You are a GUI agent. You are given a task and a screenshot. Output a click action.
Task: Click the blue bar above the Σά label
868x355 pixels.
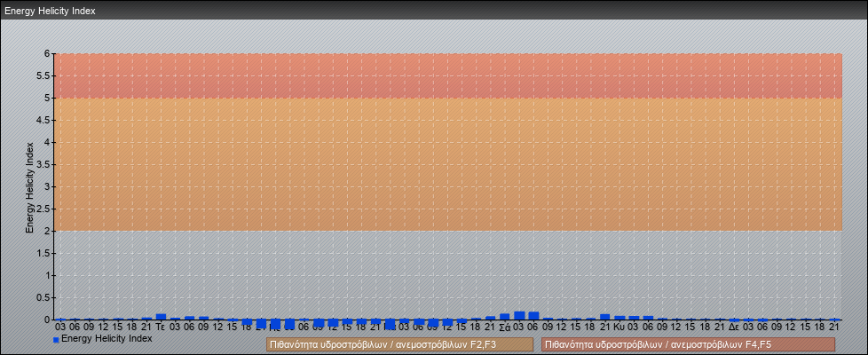pyautogui.click(x=505, y=317)
